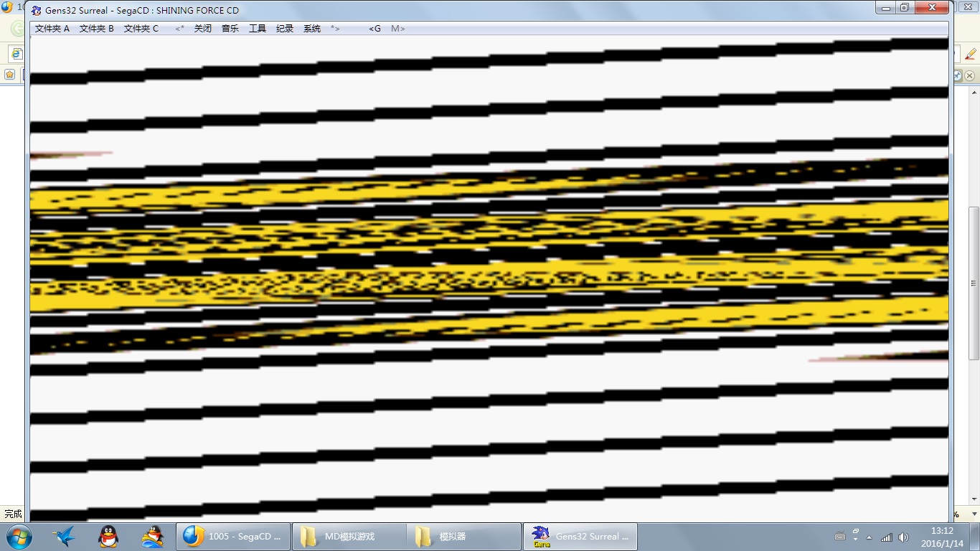
Task: Click the round X icon in browser toolbar
Action: (969, 75)
